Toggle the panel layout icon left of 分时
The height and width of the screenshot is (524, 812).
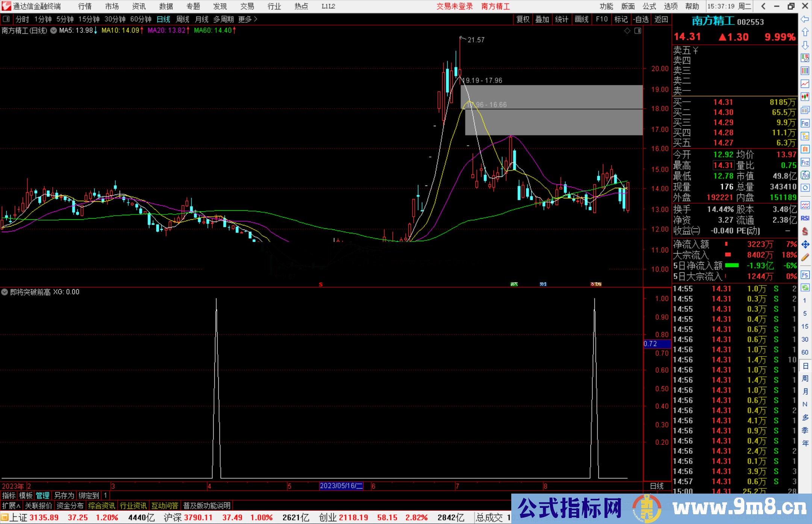(6, 19)
